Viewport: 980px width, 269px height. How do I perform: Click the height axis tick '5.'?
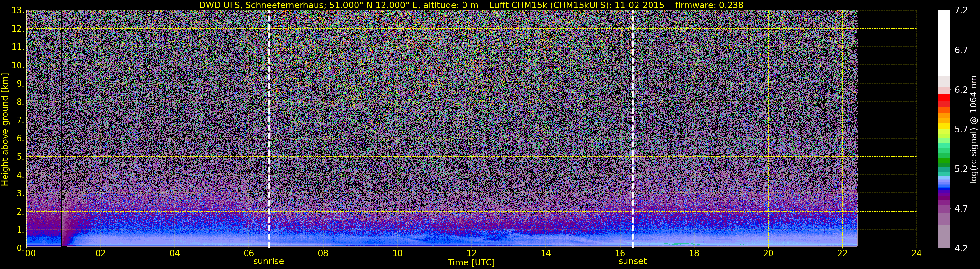pos(20,157)
